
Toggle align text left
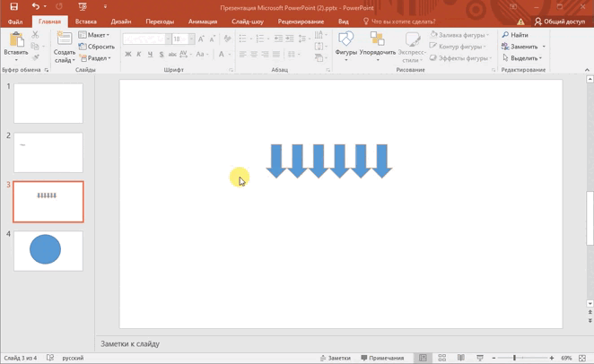pos(242,55)
